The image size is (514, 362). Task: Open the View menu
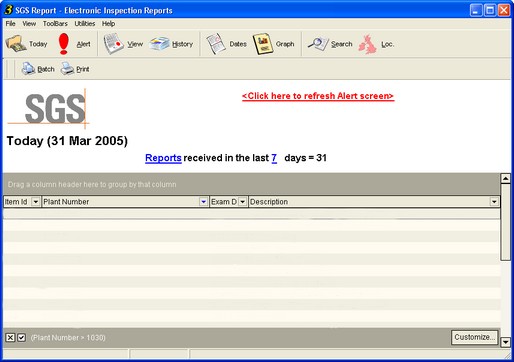click(29, 24)
